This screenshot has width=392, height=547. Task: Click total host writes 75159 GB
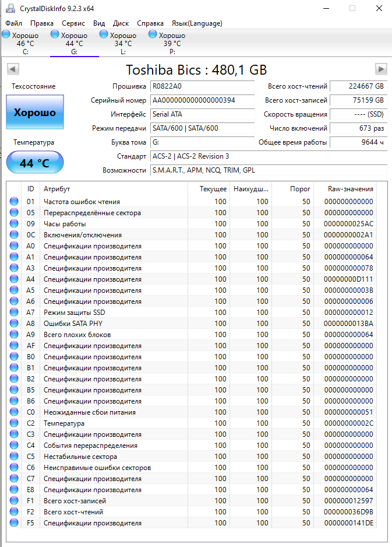tap(358, 100)
